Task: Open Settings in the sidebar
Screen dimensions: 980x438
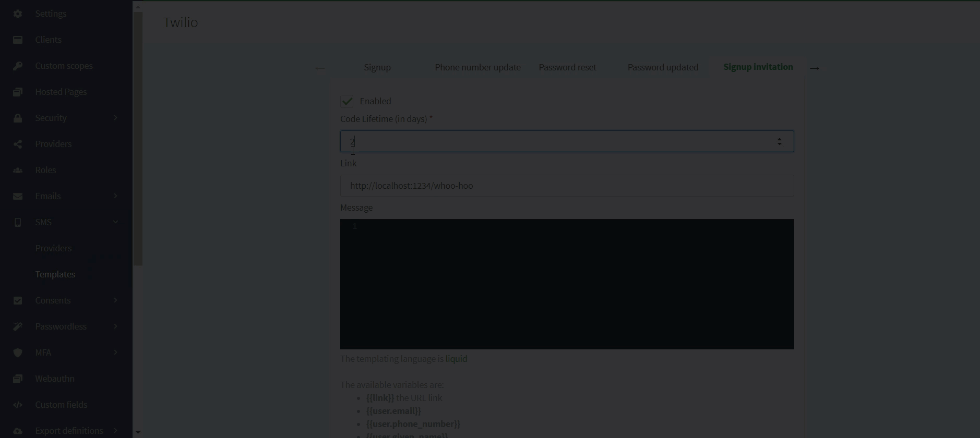Action: (x=51, y=14)
